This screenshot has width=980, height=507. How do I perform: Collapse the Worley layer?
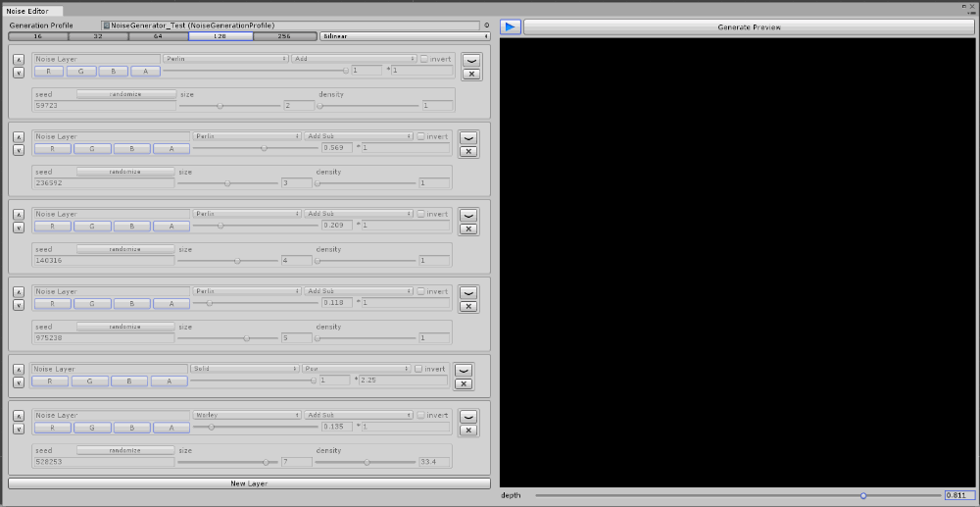click(468, 417)
